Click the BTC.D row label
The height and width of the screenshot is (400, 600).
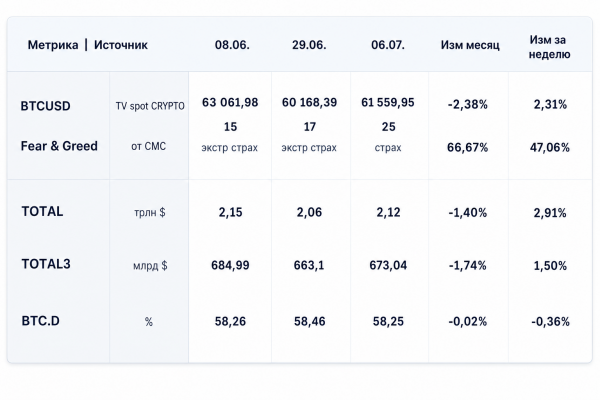pyautogui.click(x=41, y=321)
